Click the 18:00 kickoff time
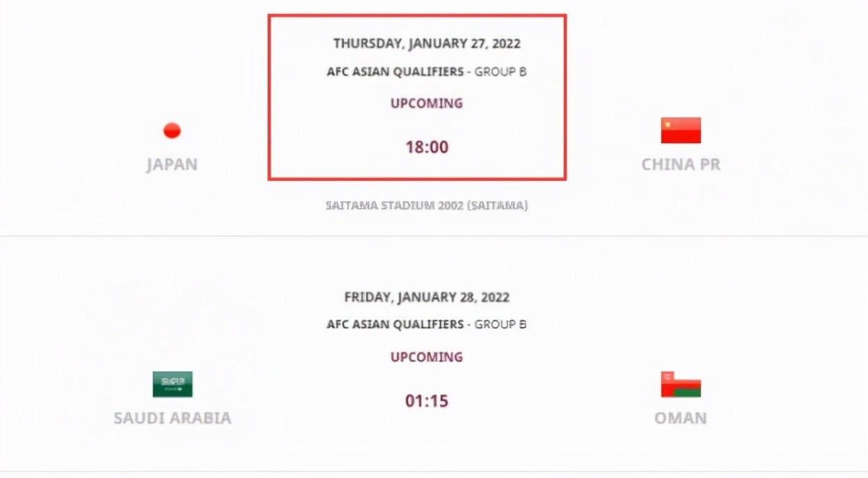Image resolution: width=868 pixels, height=478 pixels. (427, 147)
